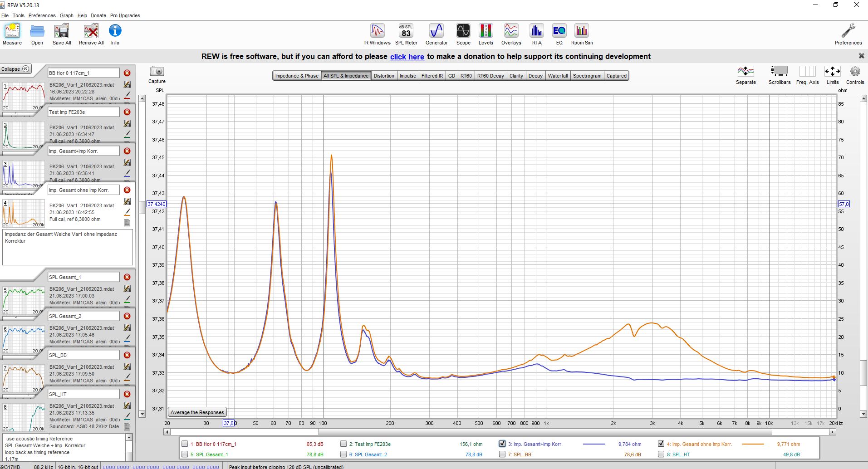Viewport: 868px width, 469px height.
Task: Open the Pro Upgrades menu
Action: (x=125, y=15)
